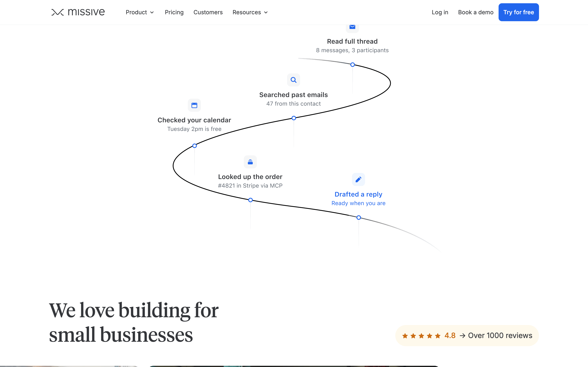The width and height of the screenshot is (588, 367).
Task: Click the calendar icon above Checked your calendar
Action: pos(194,105)
